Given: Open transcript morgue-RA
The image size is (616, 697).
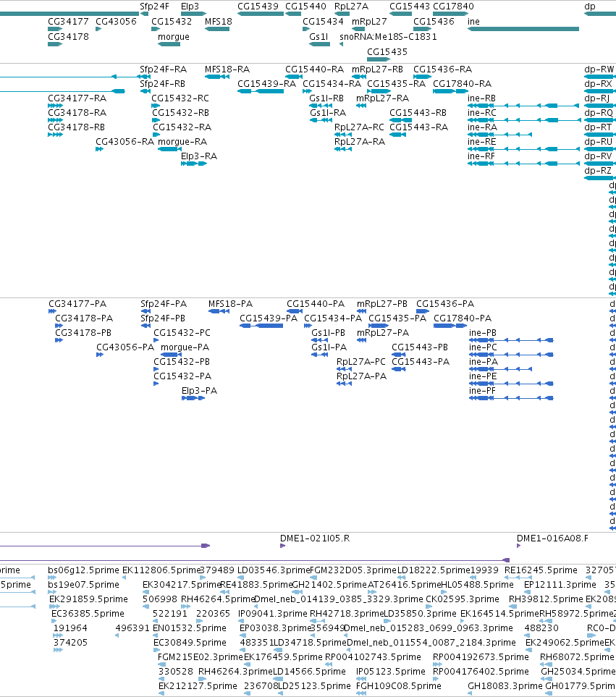Looking at the screenshot, I should pyautogui.click(x=182, y=142).
